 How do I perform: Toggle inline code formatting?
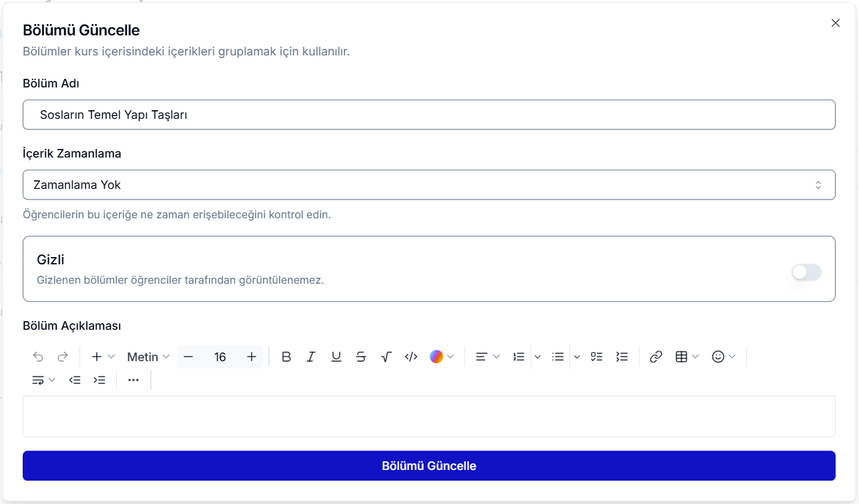411,357
